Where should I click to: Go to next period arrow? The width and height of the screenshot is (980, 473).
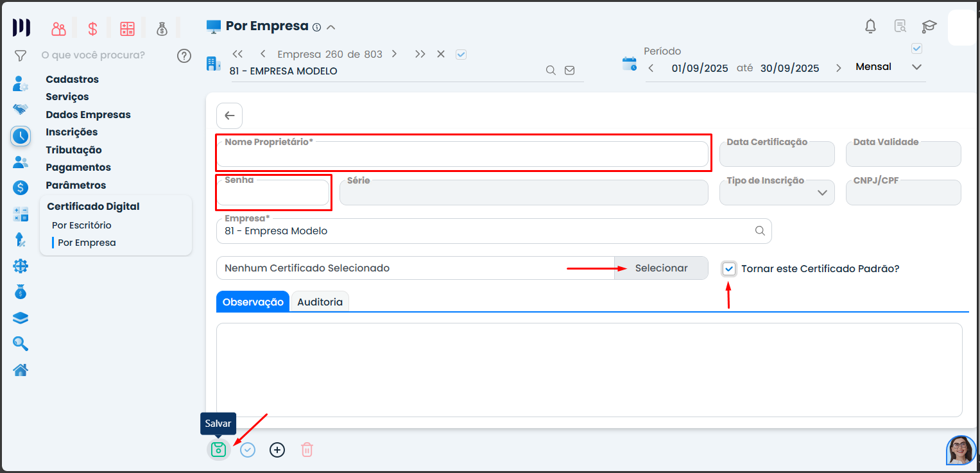coord(838,68)
